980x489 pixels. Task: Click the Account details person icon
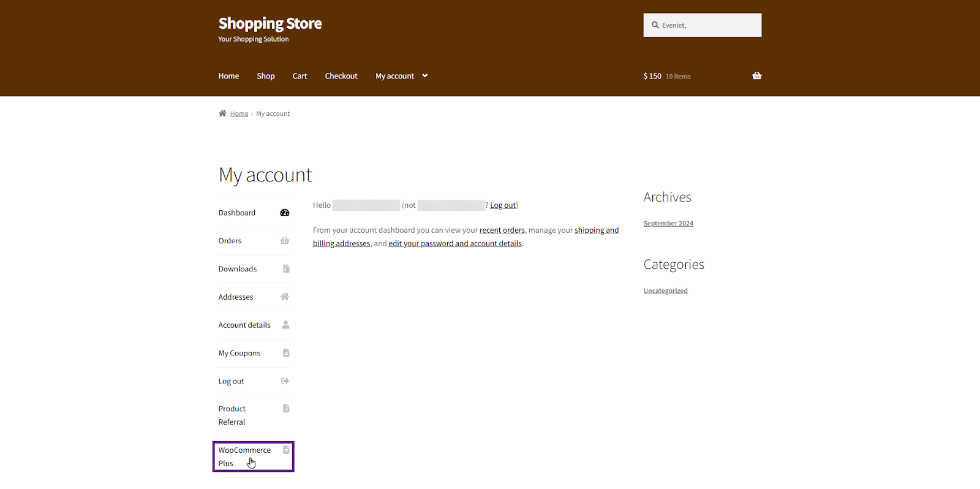pyautogui.click(x=285, y=325)
